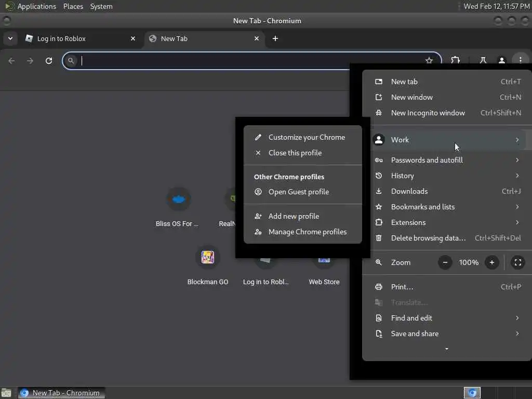This screenshot has height=399, width=532.
Task: Click the show desktop icon in bottom panel
Action: pos(6,393)
